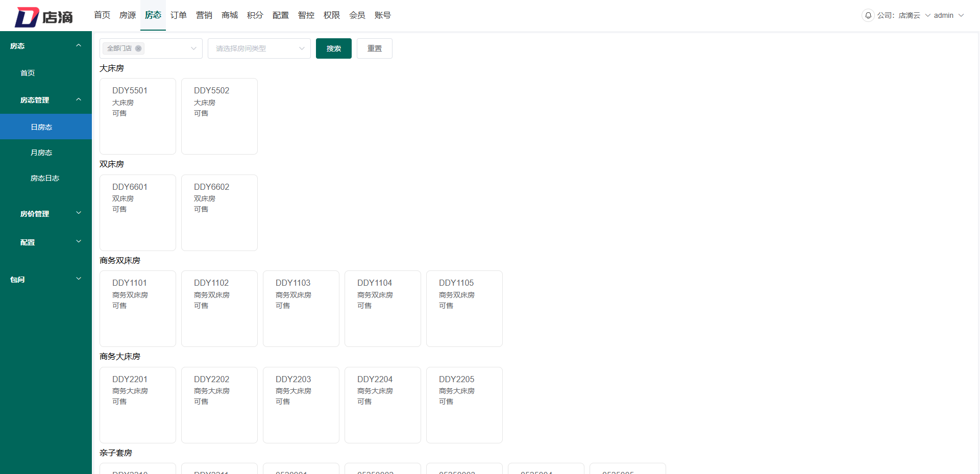Switch to the 订单 tab
980x474 pixels.
[x=178, y=15]
